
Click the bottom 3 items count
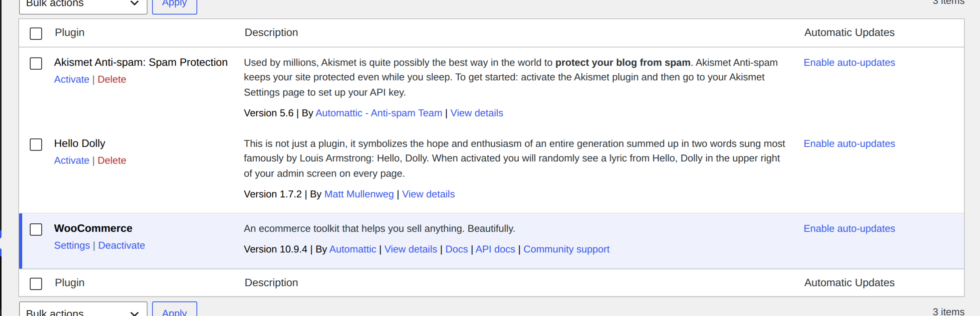click(x=948, y=311)
